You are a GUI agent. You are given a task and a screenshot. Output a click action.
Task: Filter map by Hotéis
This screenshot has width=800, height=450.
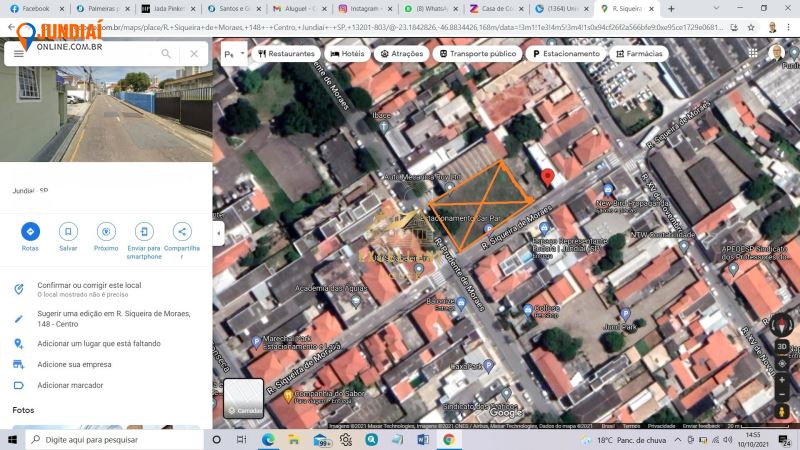(347, 54)
